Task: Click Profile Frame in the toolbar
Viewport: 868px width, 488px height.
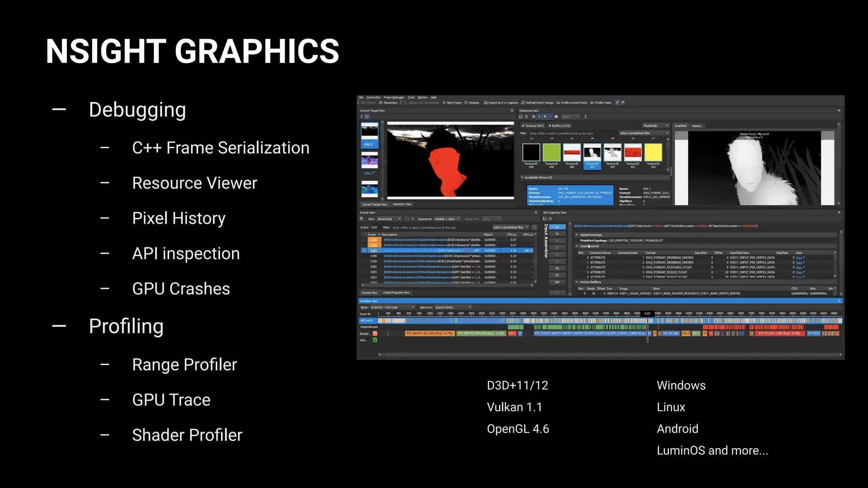Action: pos(601,103)
